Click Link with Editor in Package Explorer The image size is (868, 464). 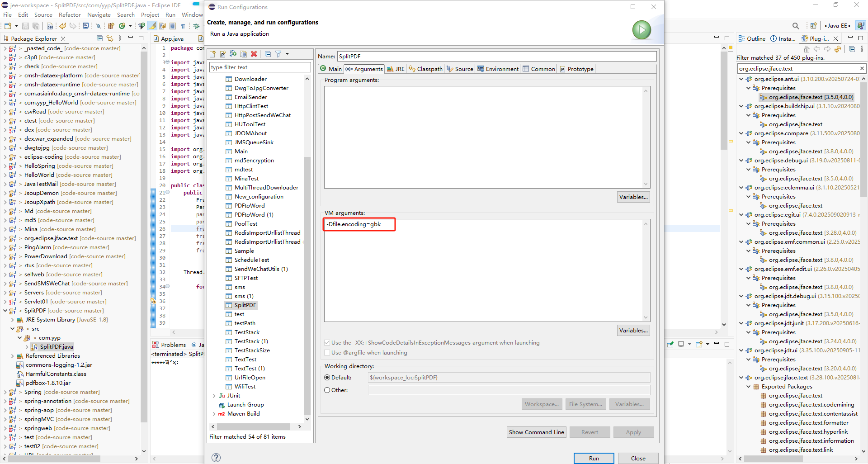point(110,38)
